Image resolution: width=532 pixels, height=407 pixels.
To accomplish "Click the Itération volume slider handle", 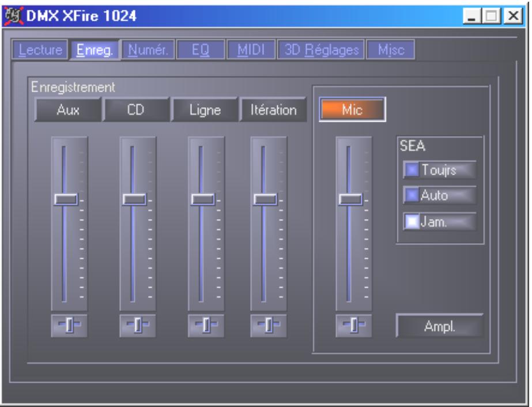I will coord(265,199).
